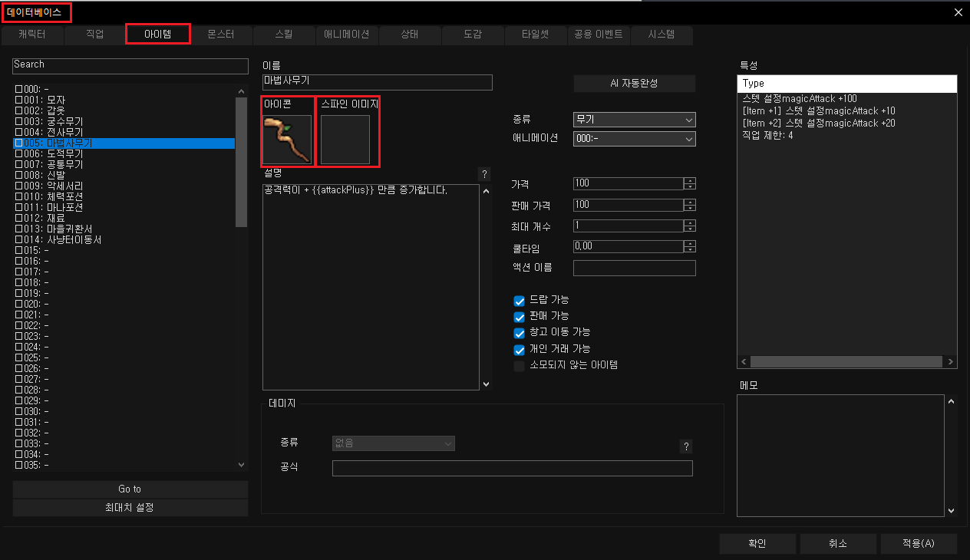Image resolution: width=970 pixels, height=560 pixels.
Task: Decrease 최대 개수 with the spinner down arrow
Action: 690,229
